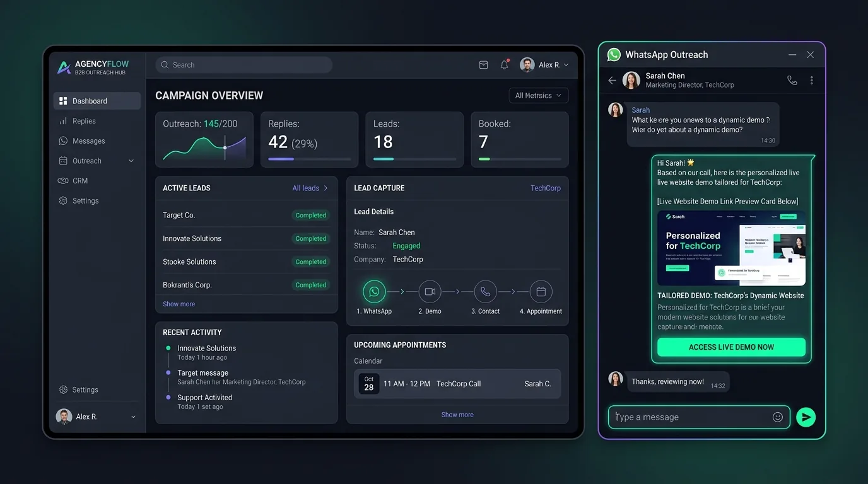Open the TechCorp Call appointment
868x484 pixels.
point(457,384)
